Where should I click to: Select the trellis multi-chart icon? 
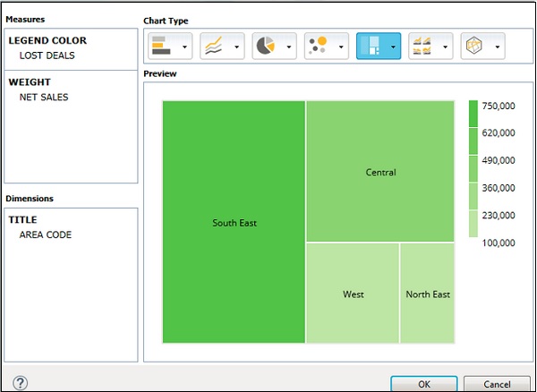(422, 46)
